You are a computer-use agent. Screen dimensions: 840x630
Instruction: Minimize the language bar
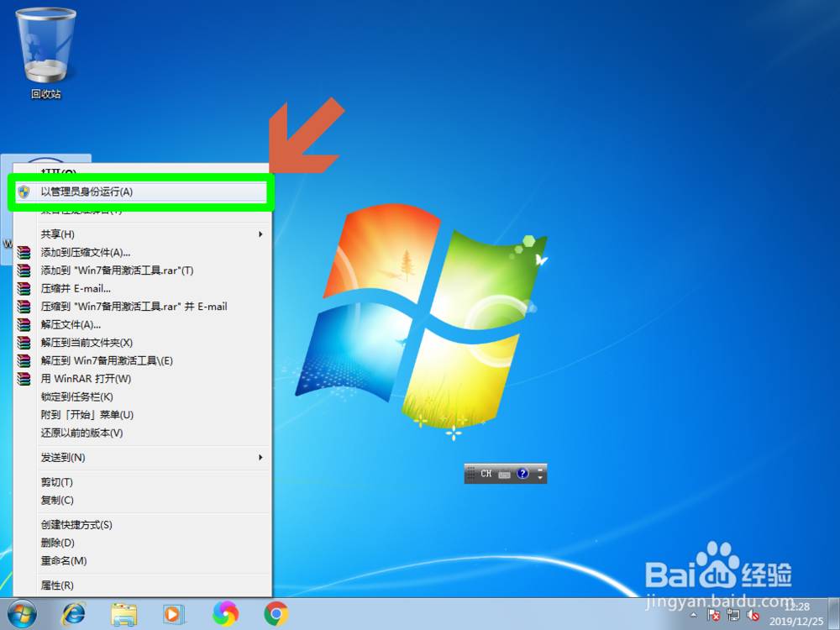pos(540,469)
